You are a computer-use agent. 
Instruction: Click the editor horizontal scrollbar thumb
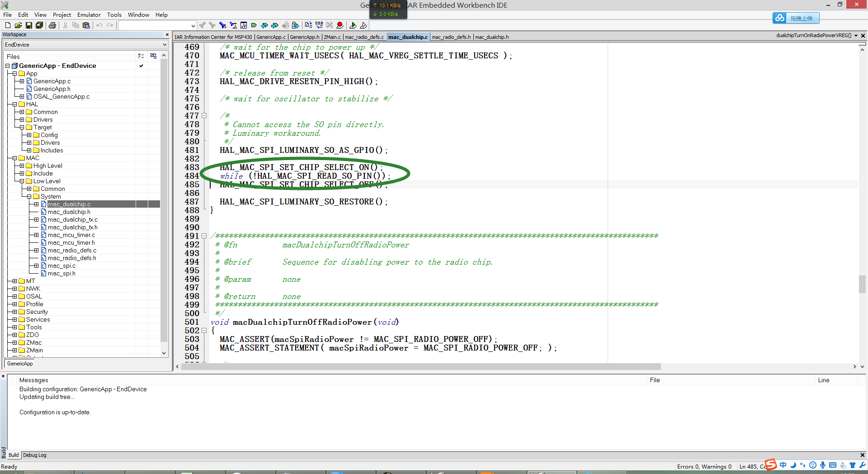421,366
